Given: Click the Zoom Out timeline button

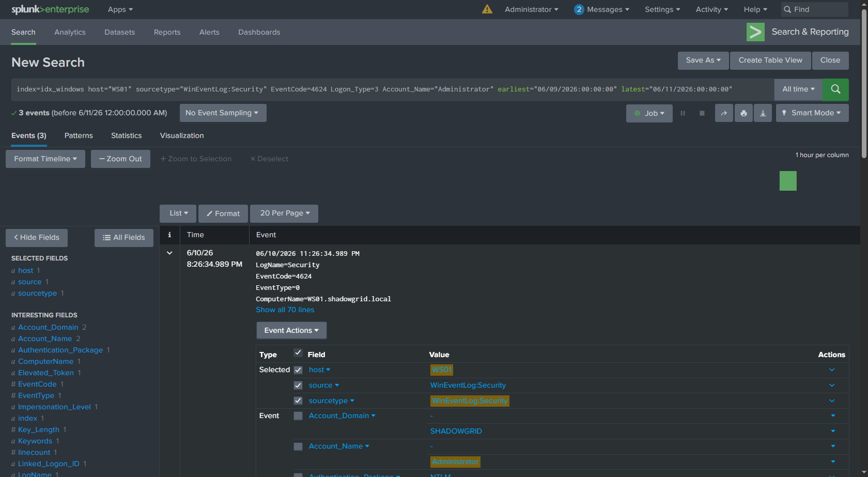Looking at the screenshot, I should click(120, 159).
